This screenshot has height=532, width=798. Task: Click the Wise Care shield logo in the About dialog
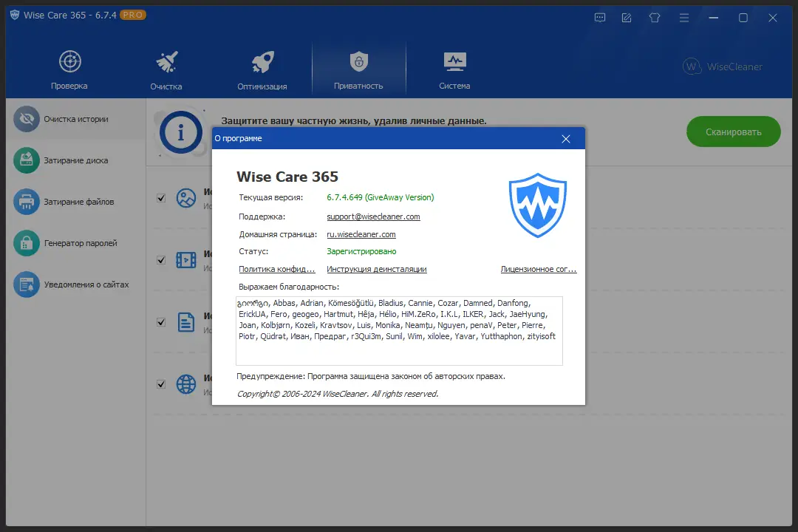(x=538, y=205)
